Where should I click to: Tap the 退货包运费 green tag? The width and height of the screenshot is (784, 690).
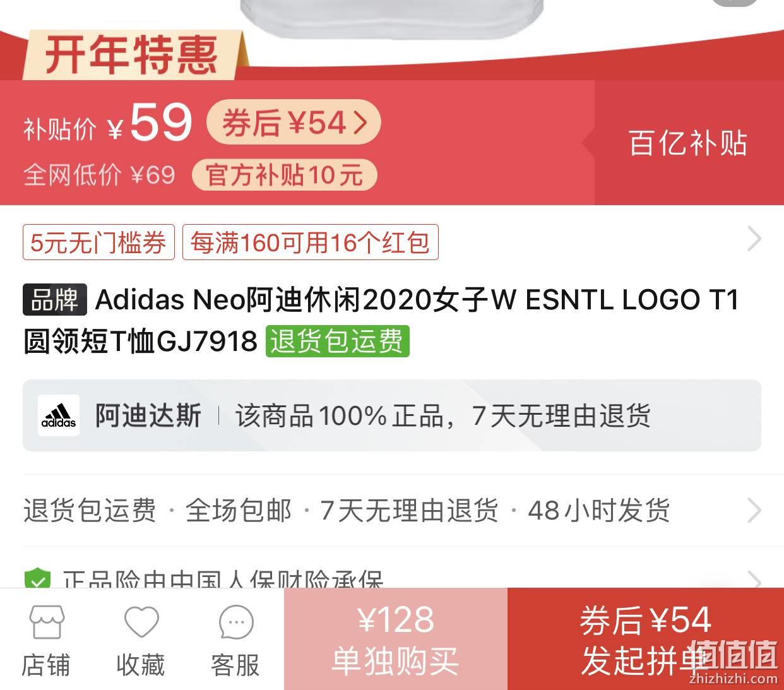pyautogui.click(x=337, y=341)
